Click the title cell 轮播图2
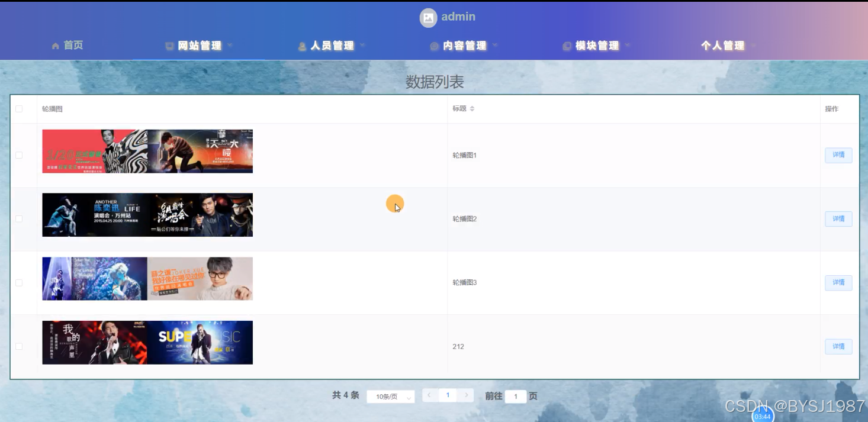Viewport: 868px width, 422px height. (x=464, y=219)
